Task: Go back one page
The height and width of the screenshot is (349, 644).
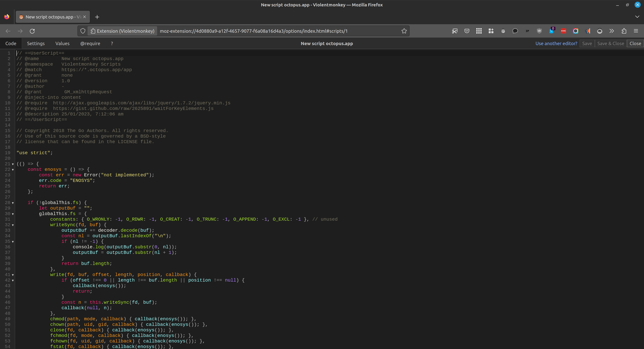Action: pos(8,31)
